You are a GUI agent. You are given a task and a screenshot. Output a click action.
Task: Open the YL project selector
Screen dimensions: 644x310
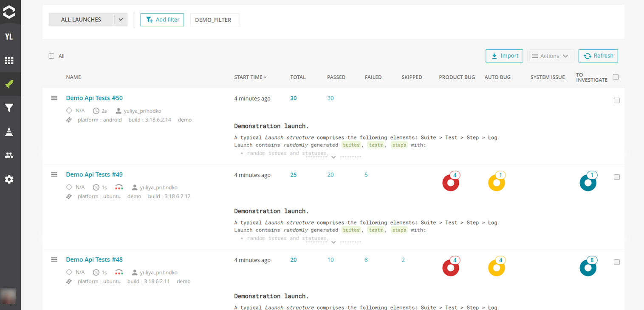[x=9, y=37]
